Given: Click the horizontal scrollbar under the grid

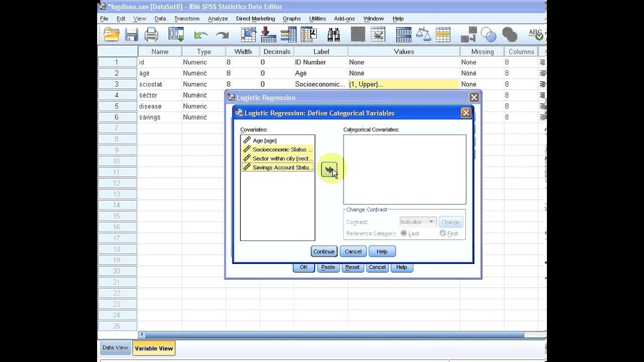Looking at the screenshot, I should click(335, 335).
